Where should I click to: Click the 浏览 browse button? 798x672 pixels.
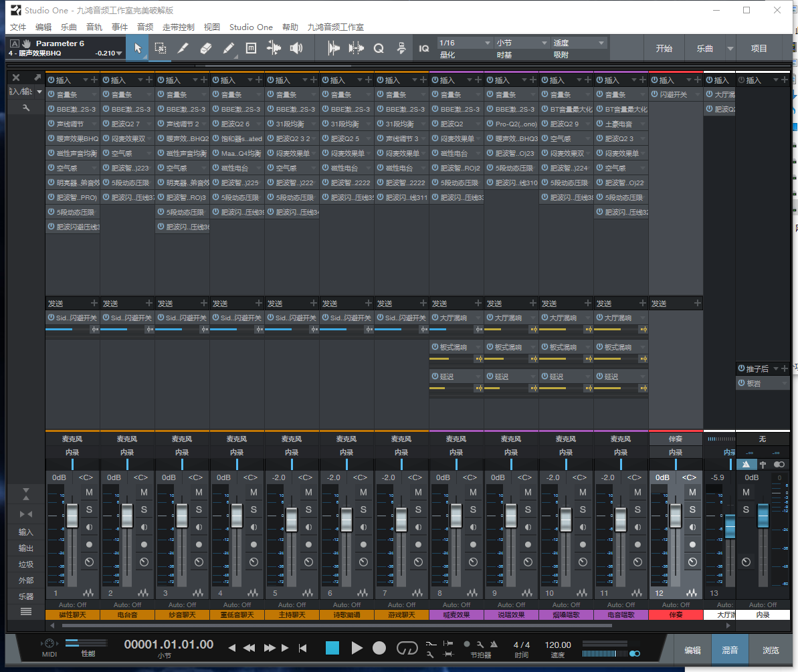(x=771, y=649)
